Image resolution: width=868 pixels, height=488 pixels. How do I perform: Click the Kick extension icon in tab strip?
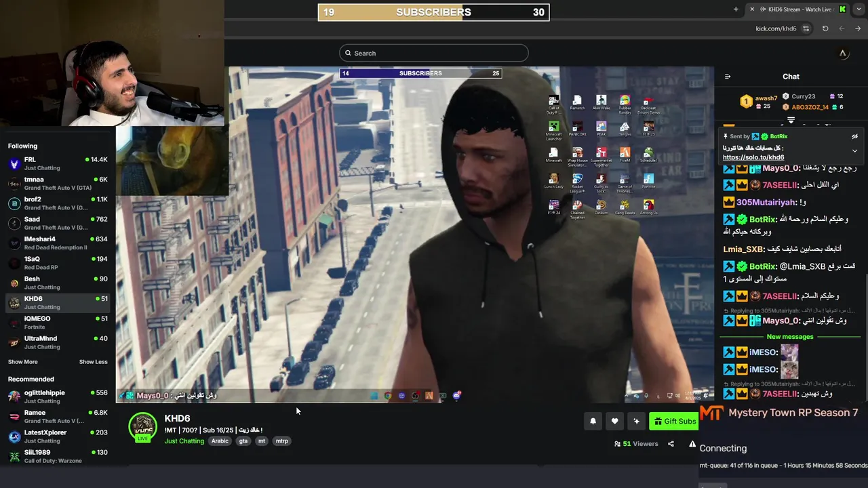point(842,9)
